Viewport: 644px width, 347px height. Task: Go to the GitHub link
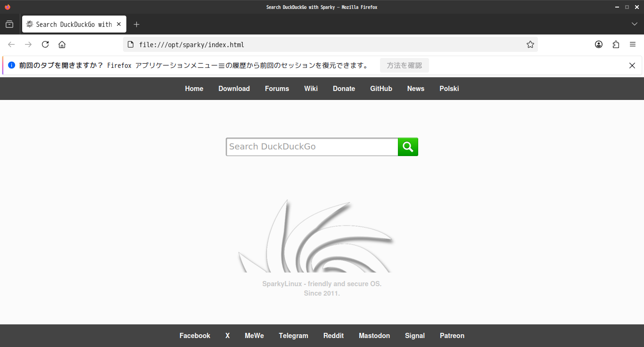click(x=381, y=89)
